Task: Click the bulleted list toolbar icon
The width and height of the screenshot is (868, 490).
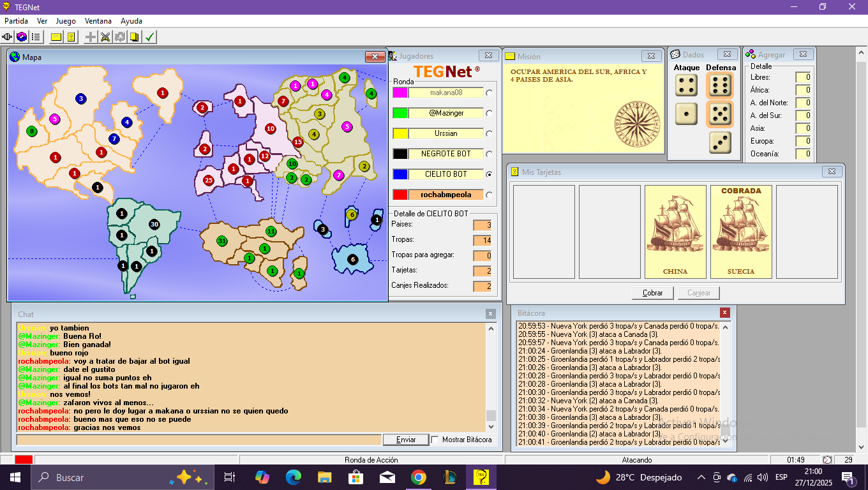Action: click(x=36, y=37)
